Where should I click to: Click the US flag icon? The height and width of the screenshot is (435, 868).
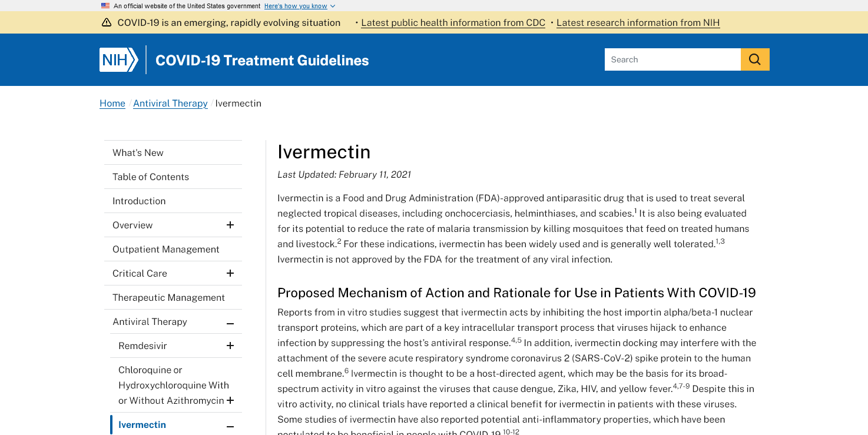point(105,6)
